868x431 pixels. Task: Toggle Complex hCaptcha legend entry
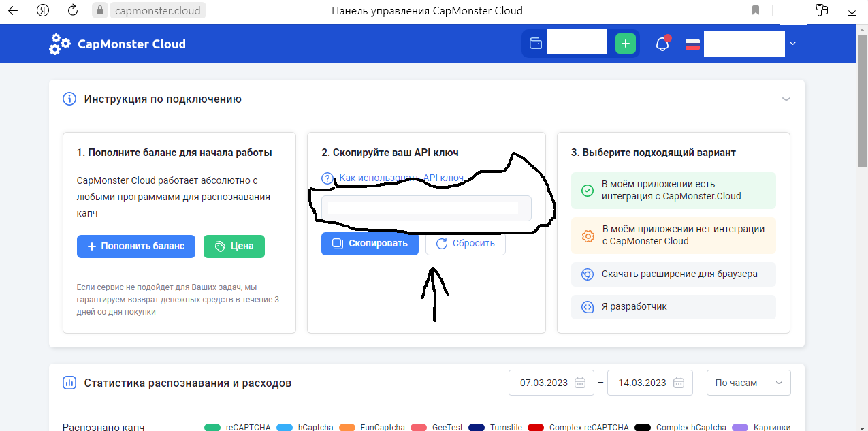point(680,428)
